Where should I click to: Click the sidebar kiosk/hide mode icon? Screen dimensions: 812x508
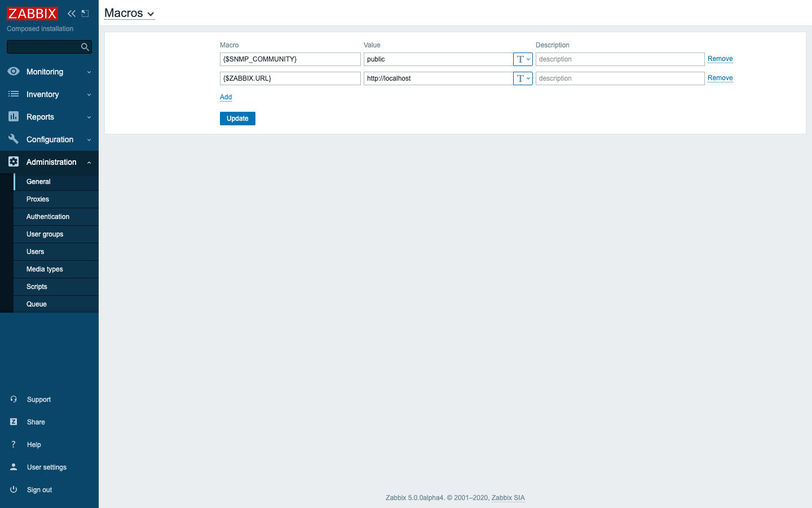(85, 14)
